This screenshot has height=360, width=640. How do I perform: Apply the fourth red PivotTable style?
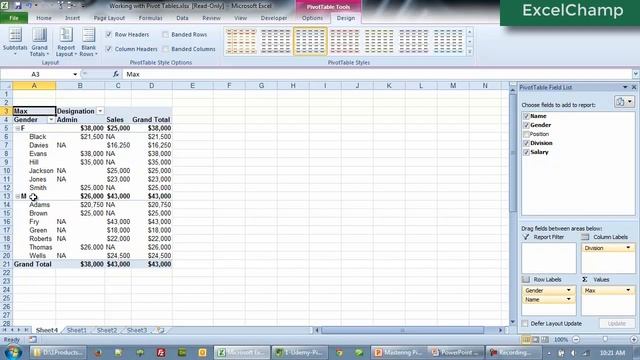point(344,41)
